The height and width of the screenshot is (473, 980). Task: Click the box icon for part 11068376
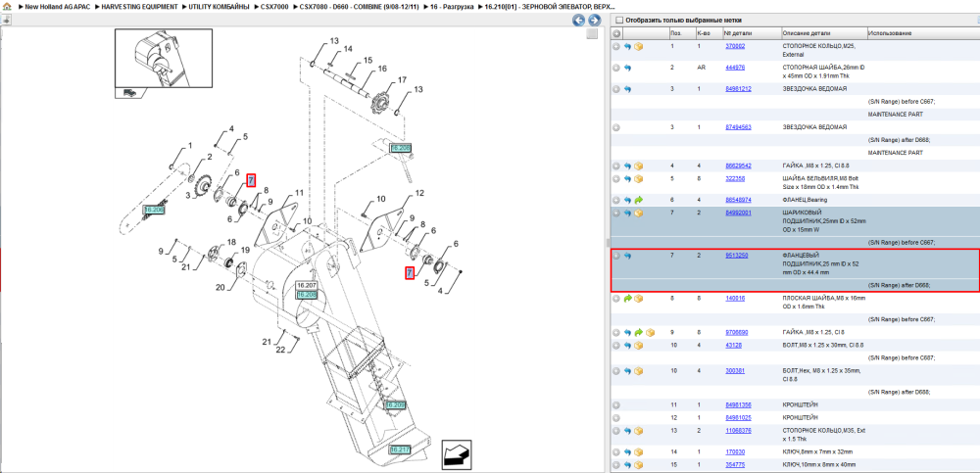pos(639,431)
